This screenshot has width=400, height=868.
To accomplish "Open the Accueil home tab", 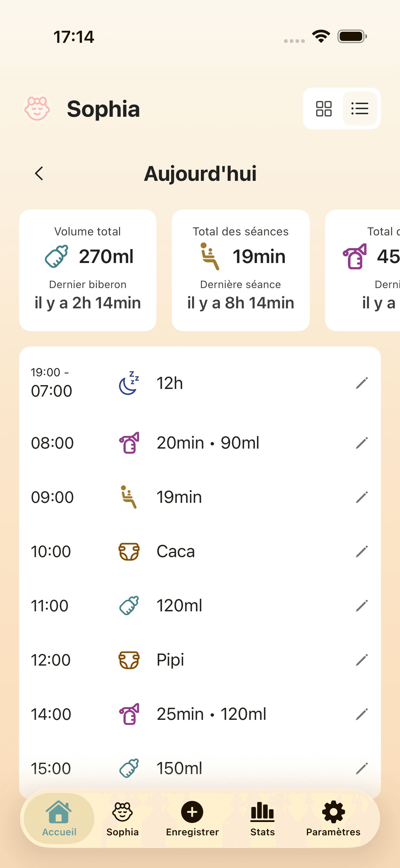I will 59,818.
